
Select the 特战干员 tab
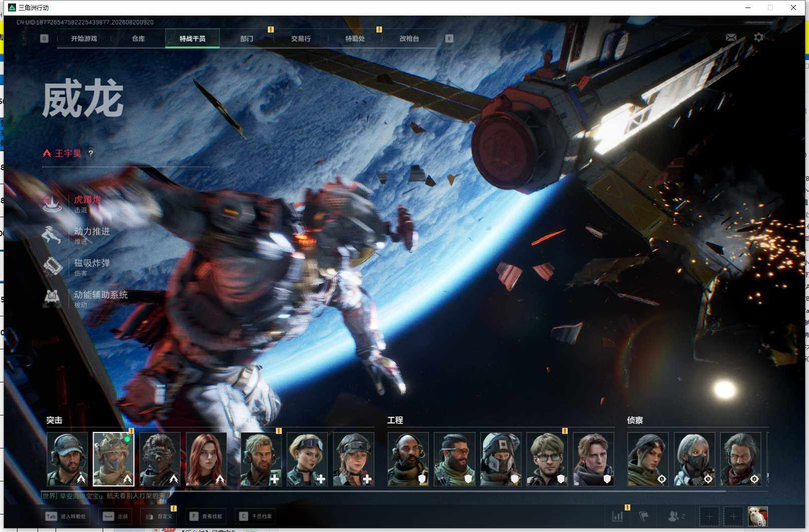click(x=192, y=39)
